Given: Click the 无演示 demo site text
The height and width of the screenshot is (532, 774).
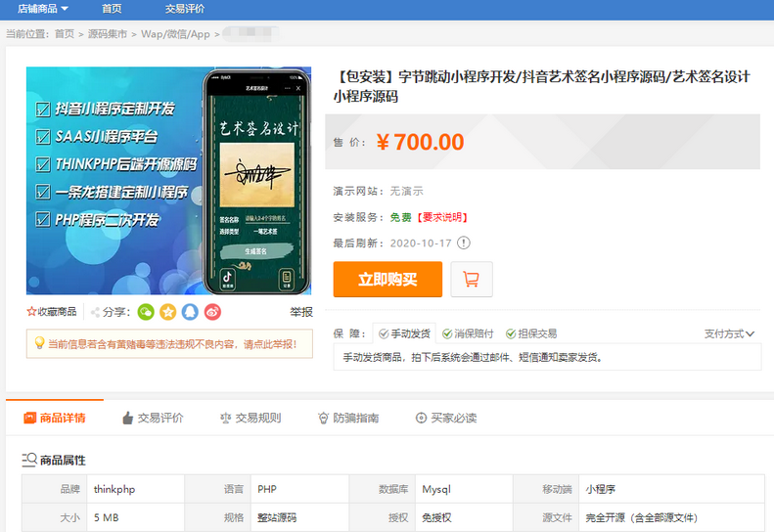Looking at the screenshot, I should 406,191.
